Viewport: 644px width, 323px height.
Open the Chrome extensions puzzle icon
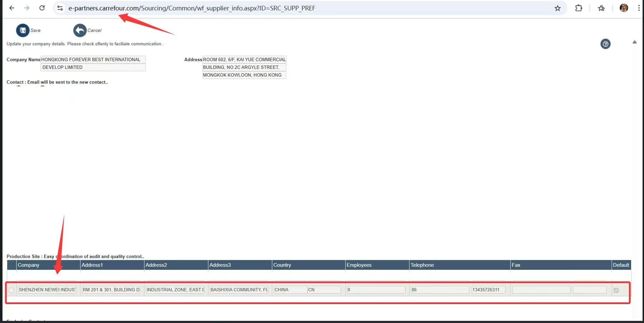[578, 8]
